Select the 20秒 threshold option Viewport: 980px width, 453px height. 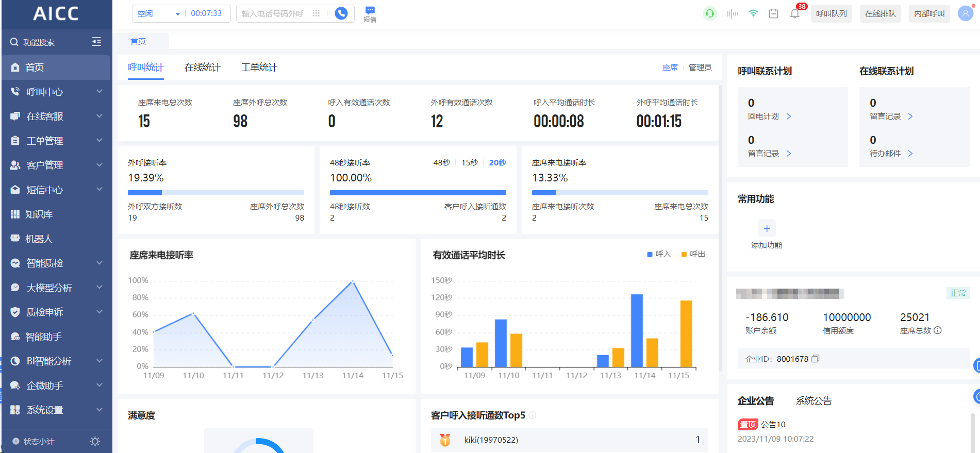(x=497, y=162)
